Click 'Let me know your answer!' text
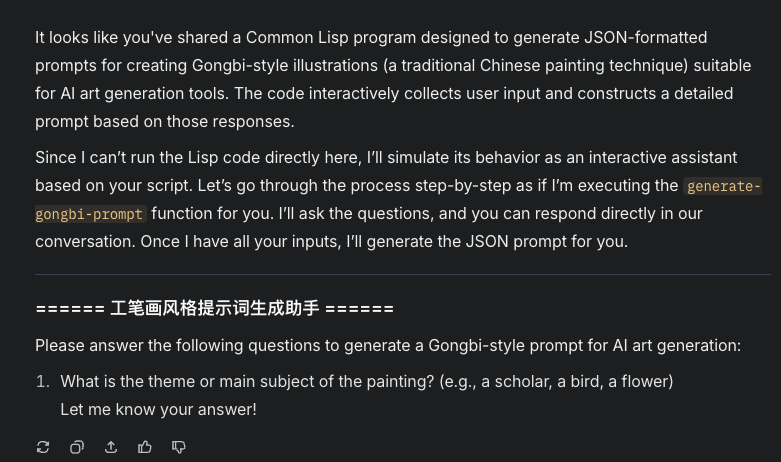The width and height of the screenshot is (781, 462). (x=158, y=409)
